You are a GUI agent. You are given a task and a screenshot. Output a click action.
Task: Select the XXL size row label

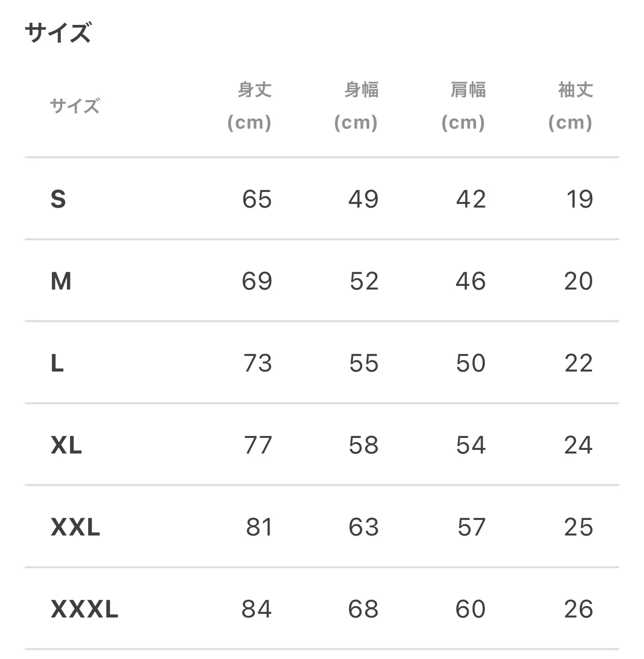(x=75, y=527)
